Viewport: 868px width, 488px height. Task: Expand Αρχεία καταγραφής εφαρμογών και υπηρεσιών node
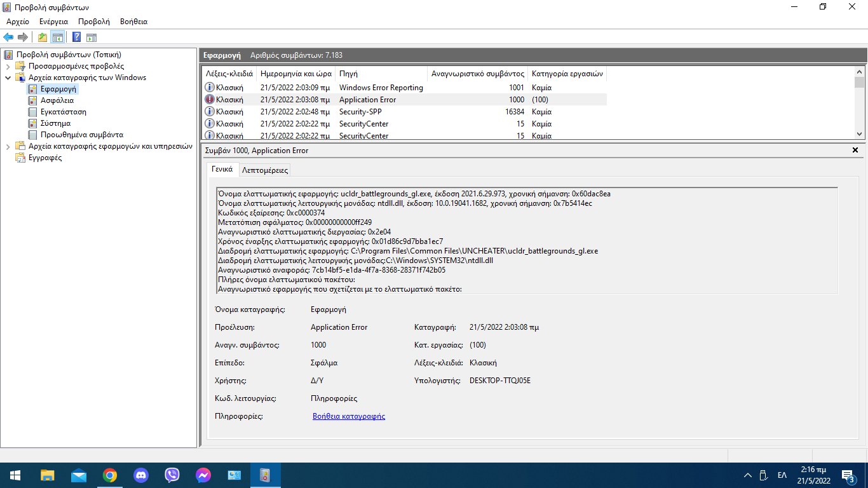pos(8,146)
